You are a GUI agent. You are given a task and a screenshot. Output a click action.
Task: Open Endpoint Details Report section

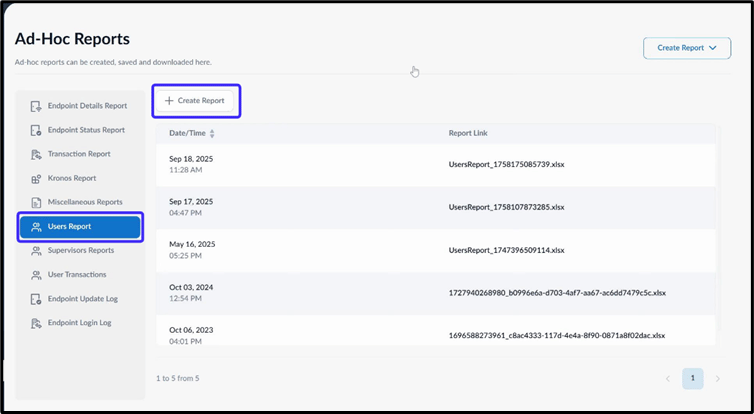click(x=80, y=106)
